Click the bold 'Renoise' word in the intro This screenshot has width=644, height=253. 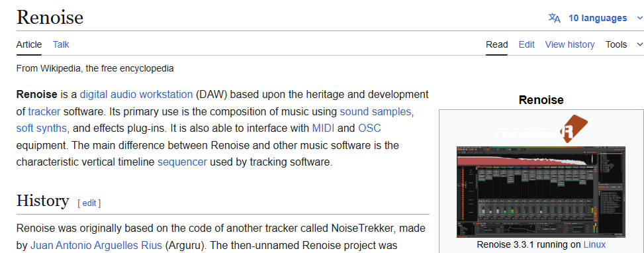(36, 95)
